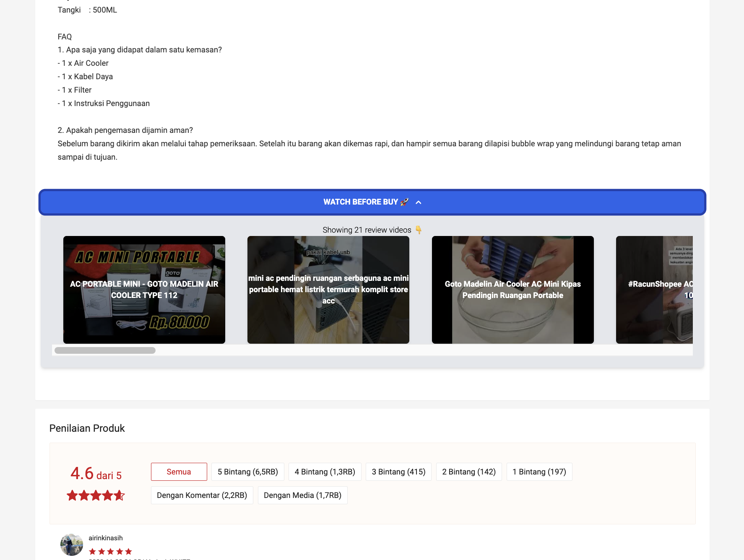Click the 'Tangki : 500ML' specification
Screen dimensions: 744x560
87,10
